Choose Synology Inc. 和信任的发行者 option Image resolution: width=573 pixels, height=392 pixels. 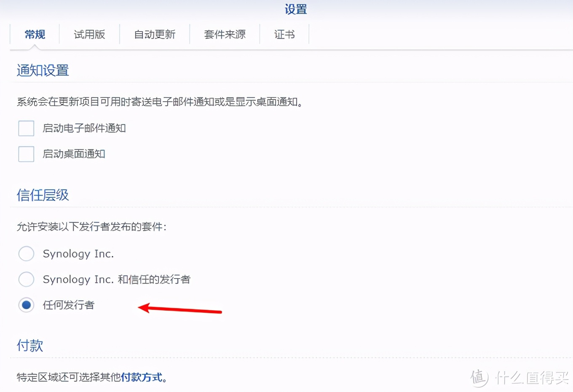(x=26, y=279)
